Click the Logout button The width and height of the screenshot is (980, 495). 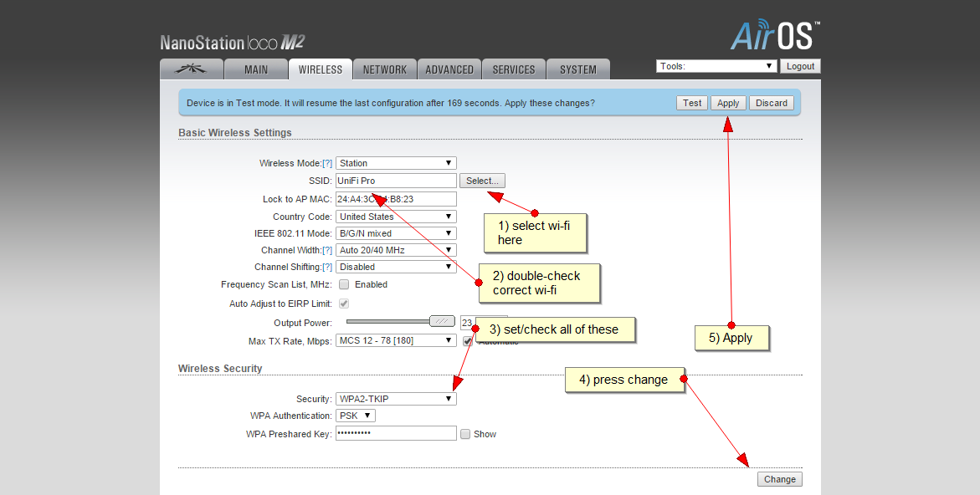800,66
